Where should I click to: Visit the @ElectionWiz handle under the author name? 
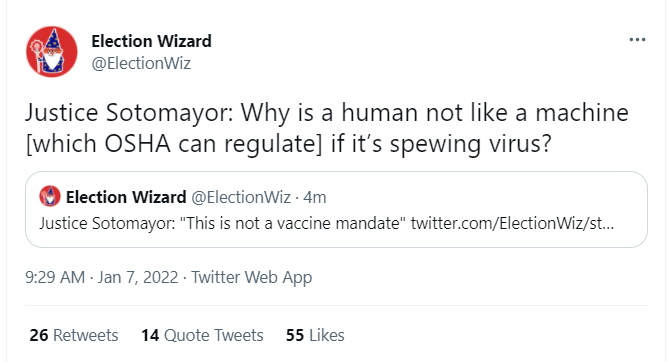pyautogui.click(x=141, y=63)
